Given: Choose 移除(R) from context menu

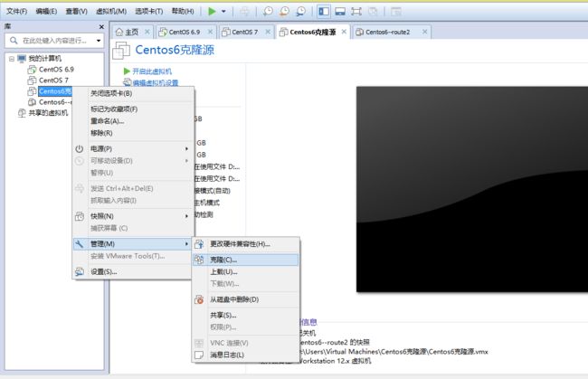Looking at the screenshot, I should [x=133, y=133].
